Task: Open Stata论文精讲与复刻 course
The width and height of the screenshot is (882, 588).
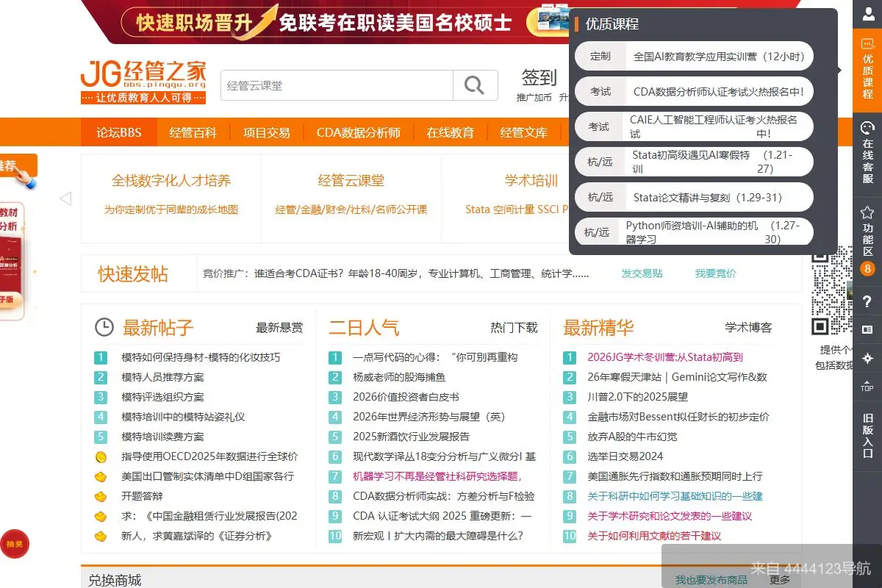Action: coord(694,197)
